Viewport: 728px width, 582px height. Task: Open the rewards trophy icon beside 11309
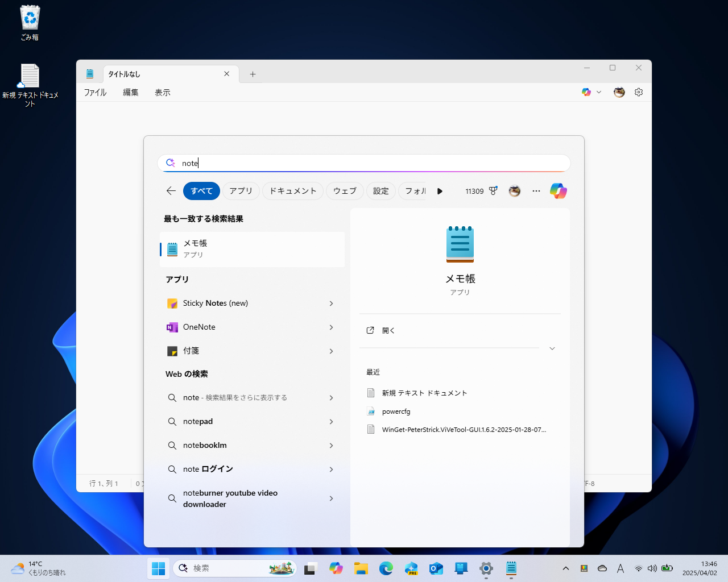(493, 191)
